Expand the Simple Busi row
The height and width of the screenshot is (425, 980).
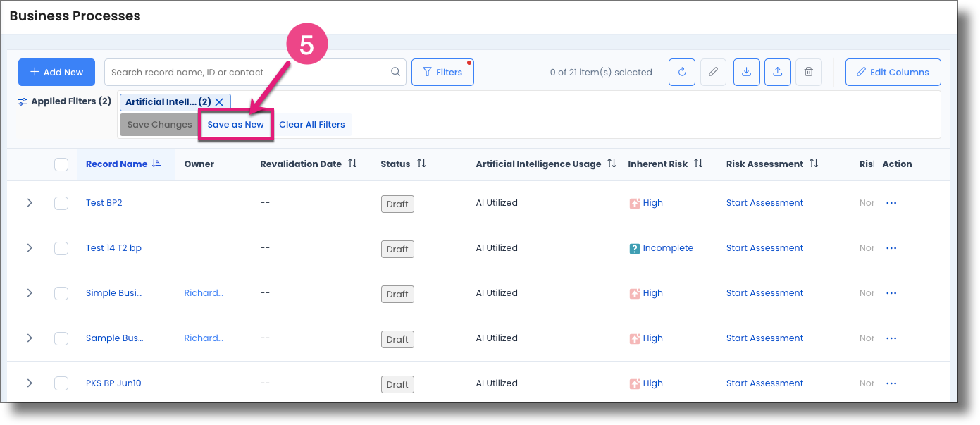30,292
